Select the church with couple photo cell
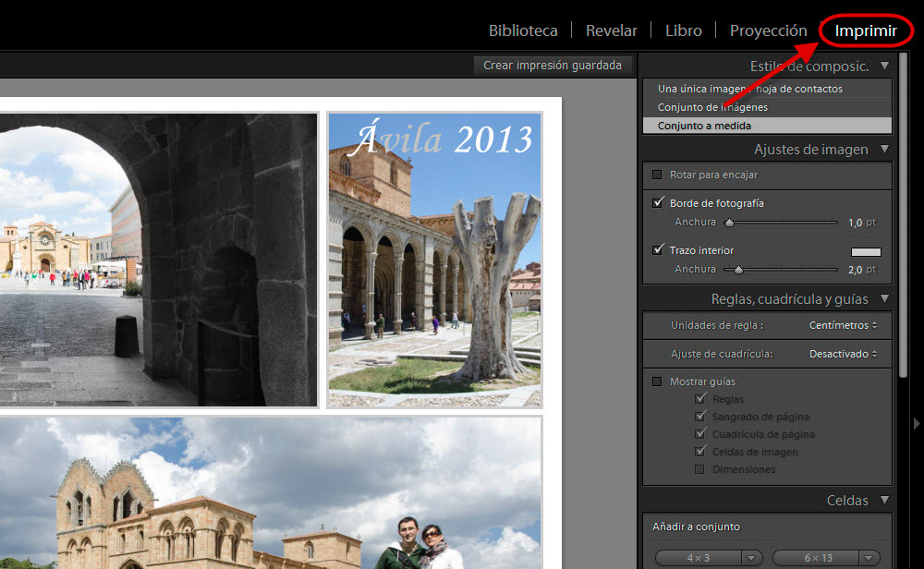Viewport: 924px width, 569px height. pos(271,492)
